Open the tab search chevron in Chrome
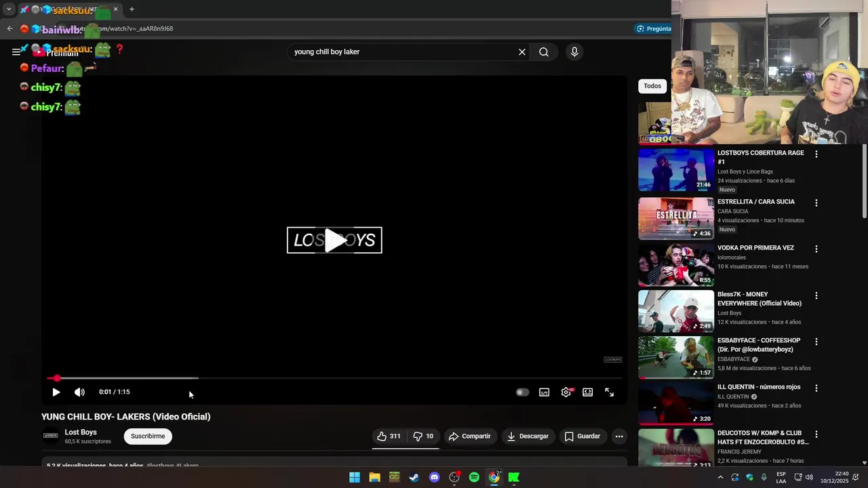Viewport: 868px width, 488px height. point(9,9)
